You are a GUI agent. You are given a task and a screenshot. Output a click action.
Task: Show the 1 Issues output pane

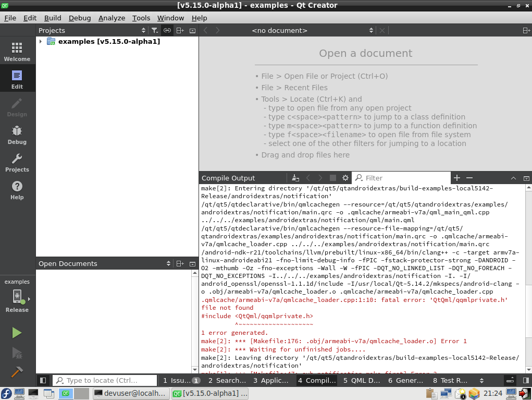pos(181,381)
